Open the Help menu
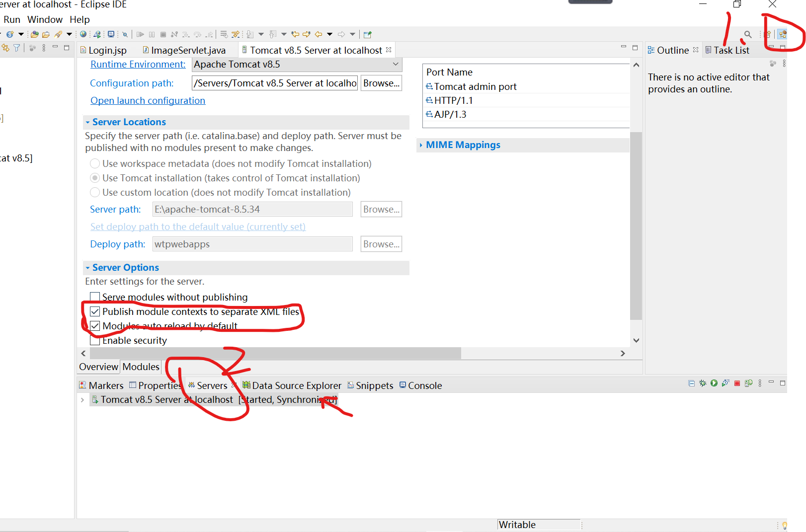The width and height of the screenshot is (806, 532). 80,19
